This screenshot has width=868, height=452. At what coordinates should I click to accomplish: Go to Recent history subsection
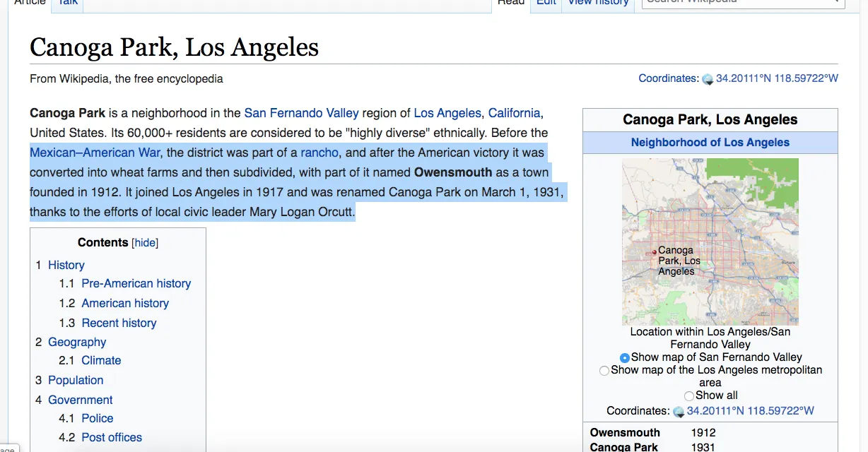(119, 323)
